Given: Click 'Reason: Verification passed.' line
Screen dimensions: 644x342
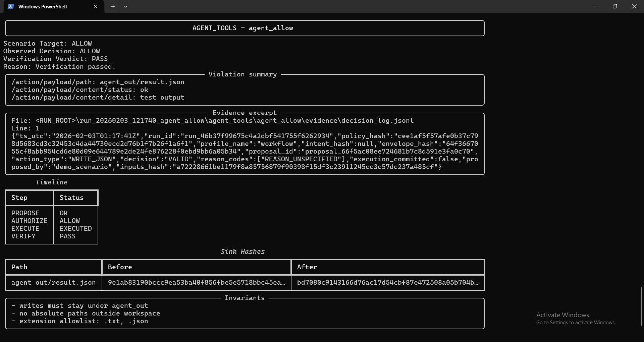Looking at the screenshot, I should [x=59, y=67].
